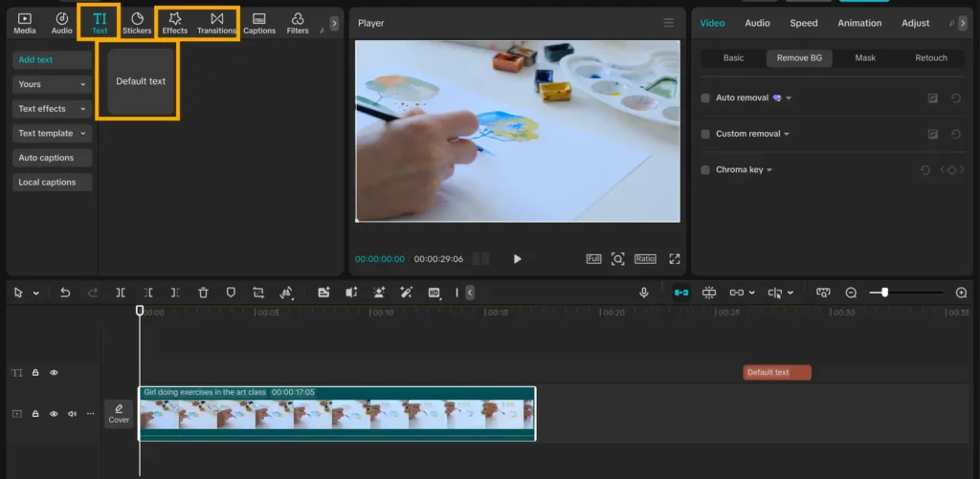Image resolution: width=980 pixels, height=479 pixels.
Task: Adjust the timeline zoom slider handle
Action: pos(884,293)
